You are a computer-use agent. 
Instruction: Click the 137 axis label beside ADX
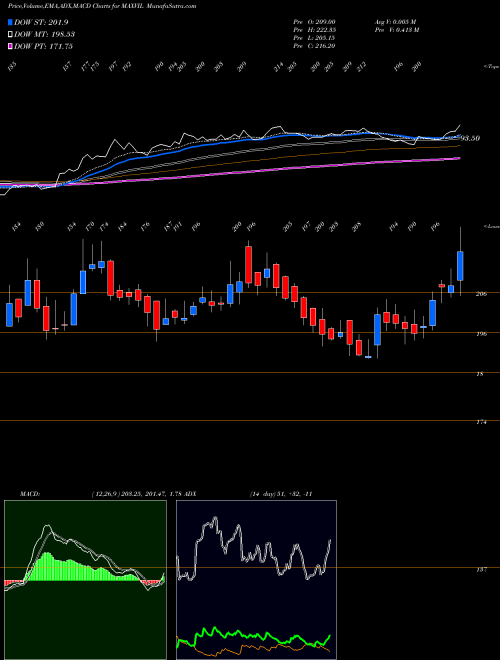point(481,570)
